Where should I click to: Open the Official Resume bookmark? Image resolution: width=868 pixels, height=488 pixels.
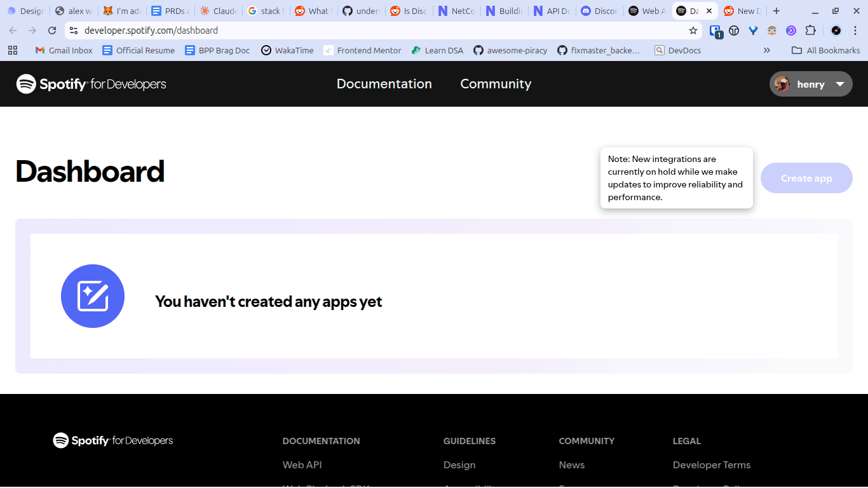click(x=139, y=50)
